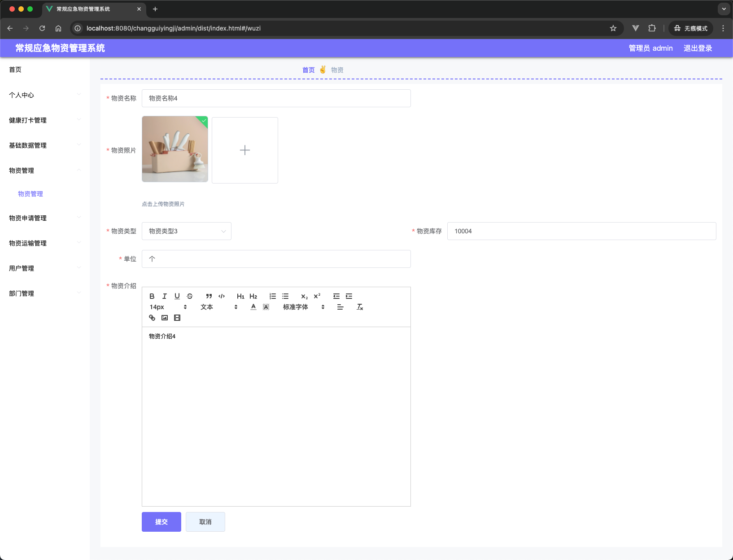Image resolution: width=733 pixels, height=560 pixels.
Task: Toggle underline formatting in editor
Action: click(x=177, y=296)
